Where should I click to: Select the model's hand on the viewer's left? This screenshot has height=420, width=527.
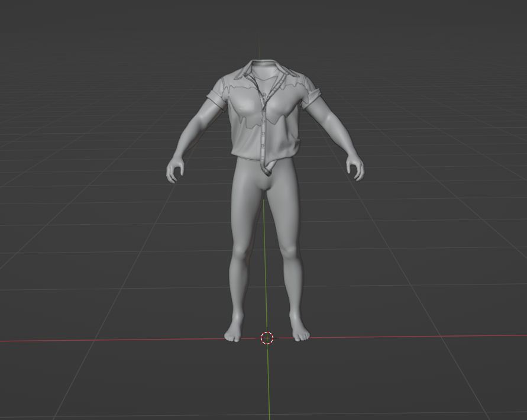click(x=174, y=169)
